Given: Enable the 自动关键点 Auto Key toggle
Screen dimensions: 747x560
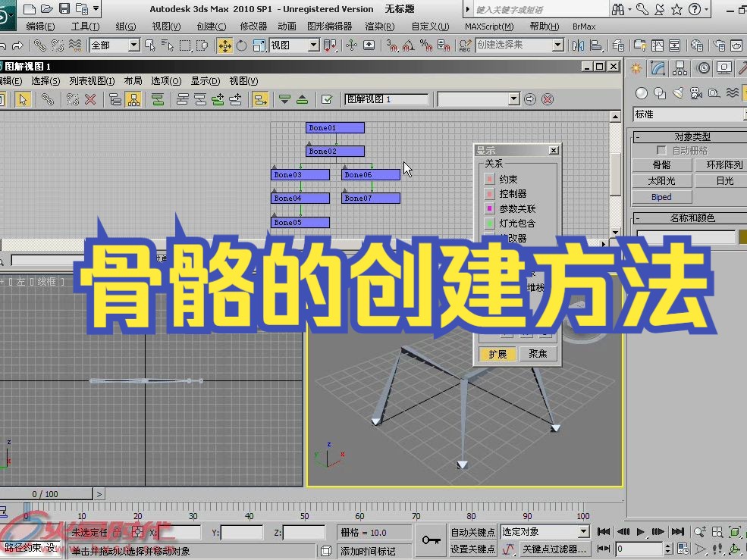Looking at the screenshot, I should click(x=472, y=531).
